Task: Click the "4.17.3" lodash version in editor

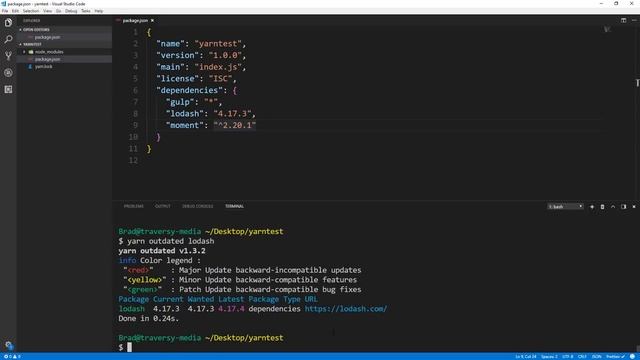Action: click(x=232, y=114)
